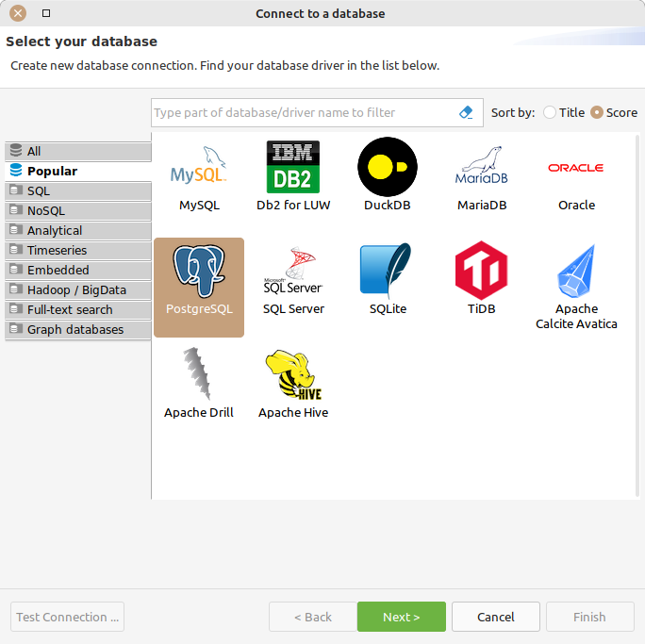The height and width of the screenshot is (644, 645).
Task: Switch to the NoSQL category
Action: [77, 210]
